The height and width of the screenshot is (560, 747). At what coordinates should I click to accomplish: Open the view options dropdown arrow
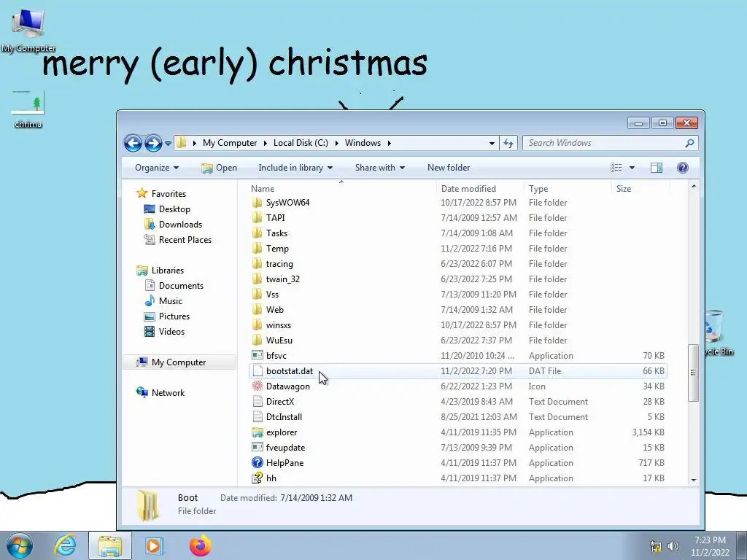(632, 168)
